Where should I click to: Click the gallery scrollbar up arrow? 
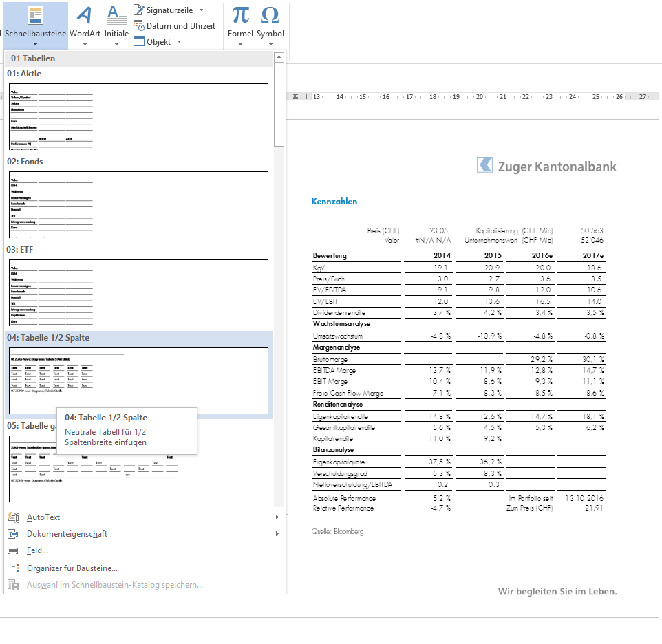pos(279,57)
